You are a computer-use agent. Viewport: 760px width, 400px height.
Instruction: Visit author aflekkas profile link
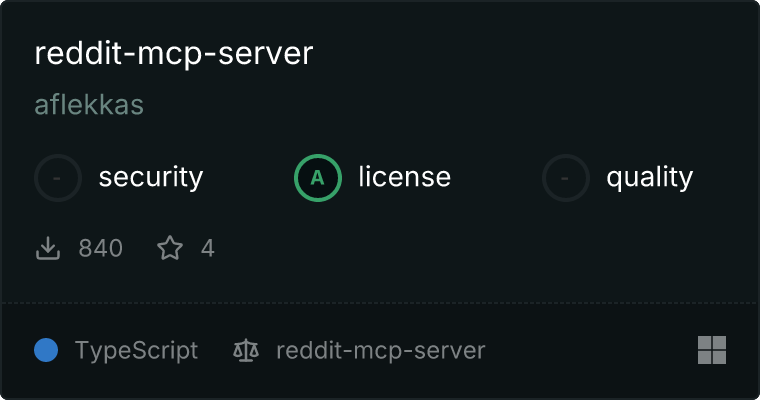pyautogui.click(x=89, y=105)
